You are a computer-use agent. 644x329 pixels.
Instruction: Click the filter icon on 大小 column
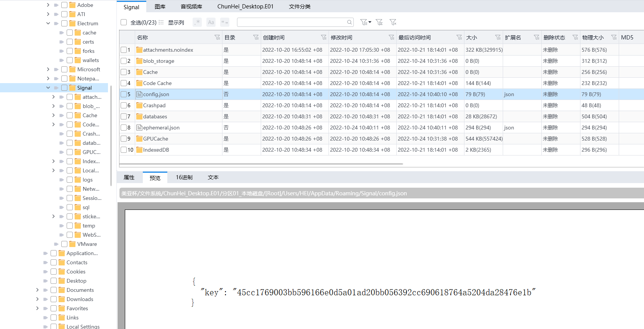coord(497,37)
